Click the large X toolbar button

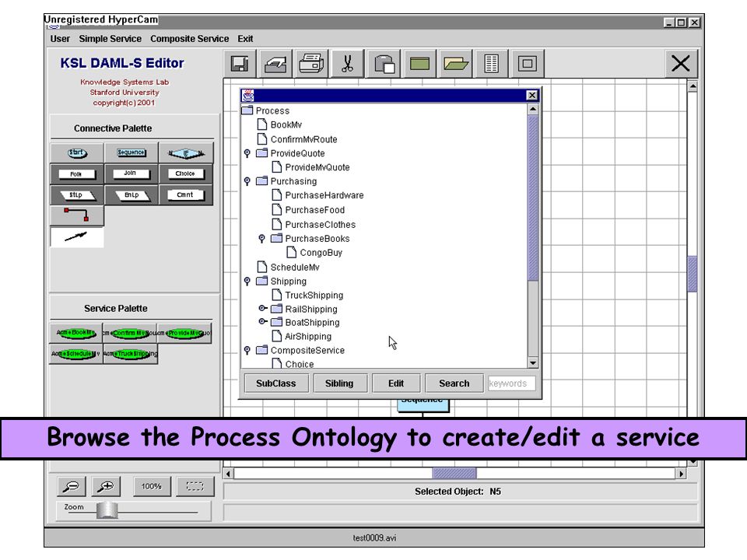pos(681,63)
